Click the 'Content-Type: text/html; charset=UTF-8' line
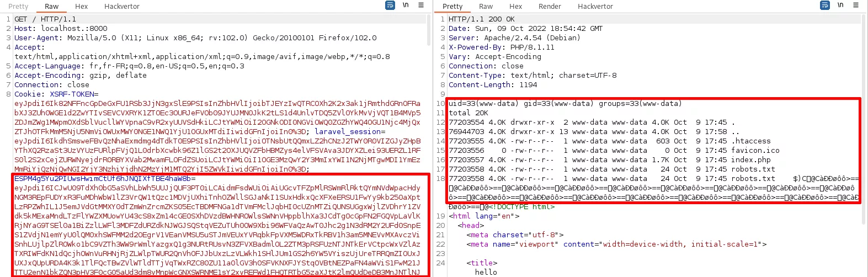The width and height of the screenshot is (868, 277). pyautogui.click(x=532, y=76)
